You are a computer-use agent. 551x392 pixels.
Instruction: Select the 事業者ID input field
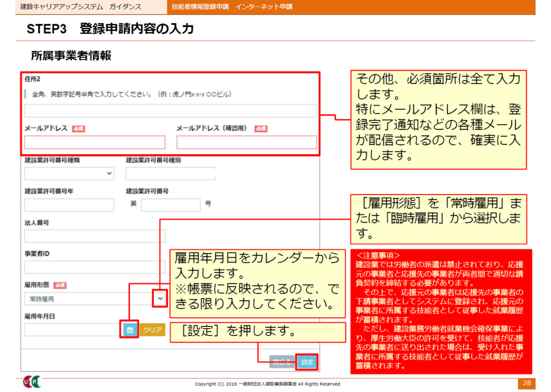(95, 267)
